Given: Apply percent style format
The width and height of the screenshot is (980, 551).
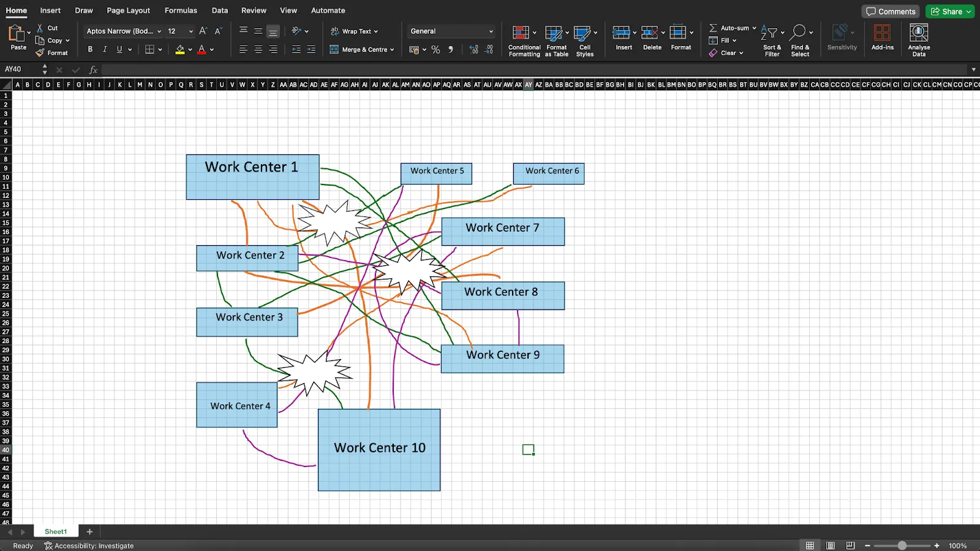Looking at the screenshot, I should tap(435, 50).
